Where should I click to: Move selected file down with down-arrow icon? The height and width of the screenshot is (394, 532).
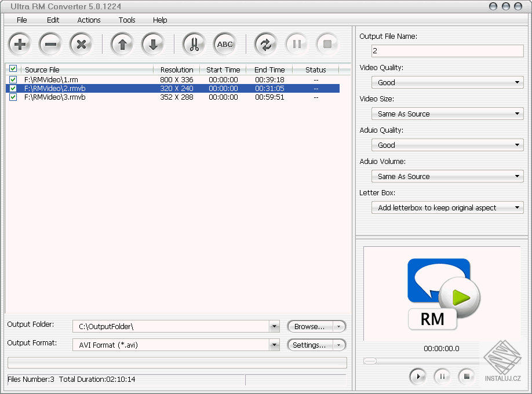pos(152,43)
